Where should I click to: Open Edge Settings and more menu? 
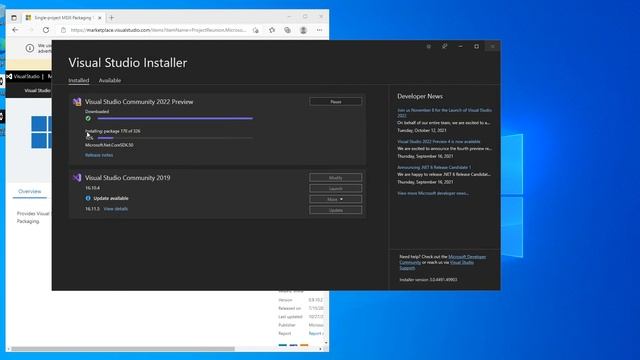click(x=319, y=30)
